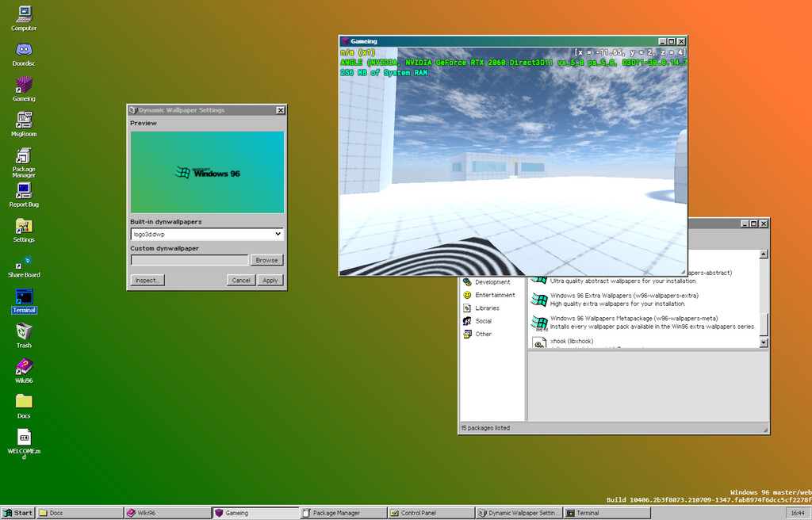Open the Trash desktop icon
812x520 pixels.
pos(24,332)
